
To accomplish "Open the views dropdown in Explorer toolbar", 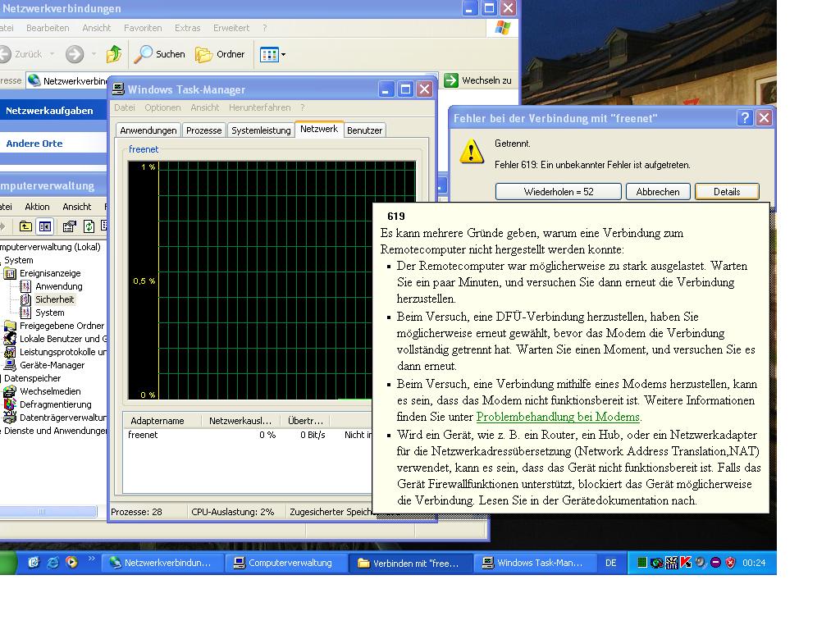I will 283,55.
